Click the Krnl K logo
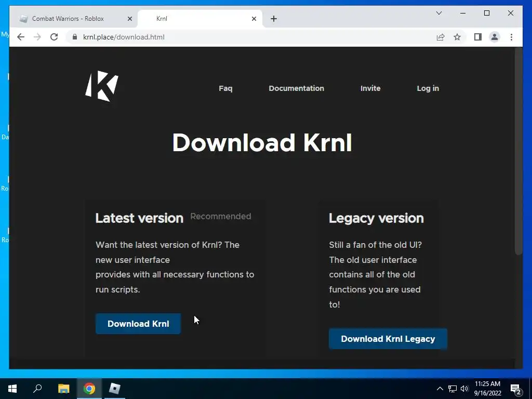Viewport: 532px width, 399px height. tap(102, 86)
